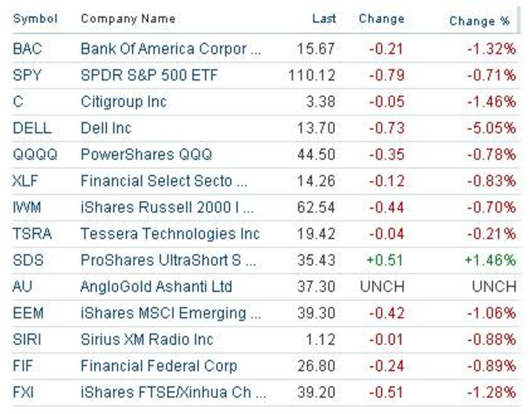Select Sirius XM Radio Inc link
This screenshot has width=532, height=414.
click(147, 339)
